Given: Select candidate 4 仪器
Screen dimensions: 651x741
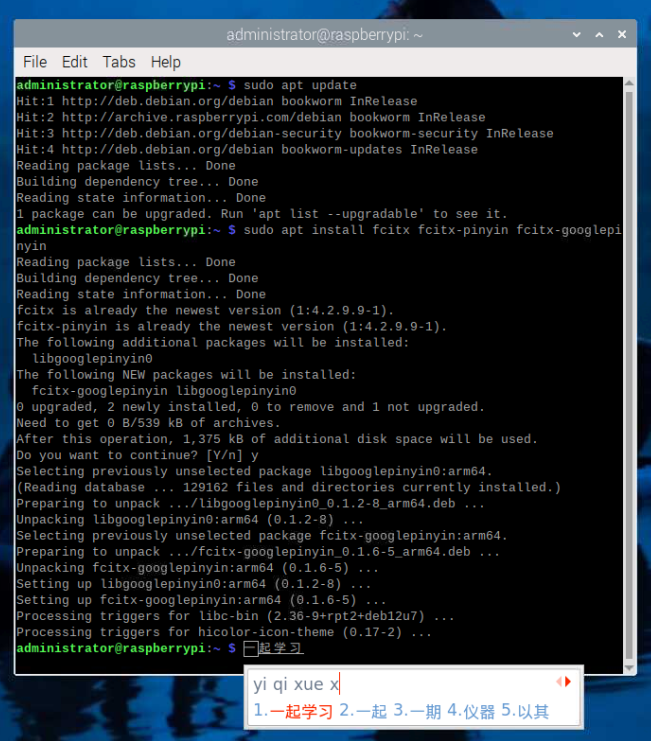Looking at the screenshot, I should click(x=471, y=711).
